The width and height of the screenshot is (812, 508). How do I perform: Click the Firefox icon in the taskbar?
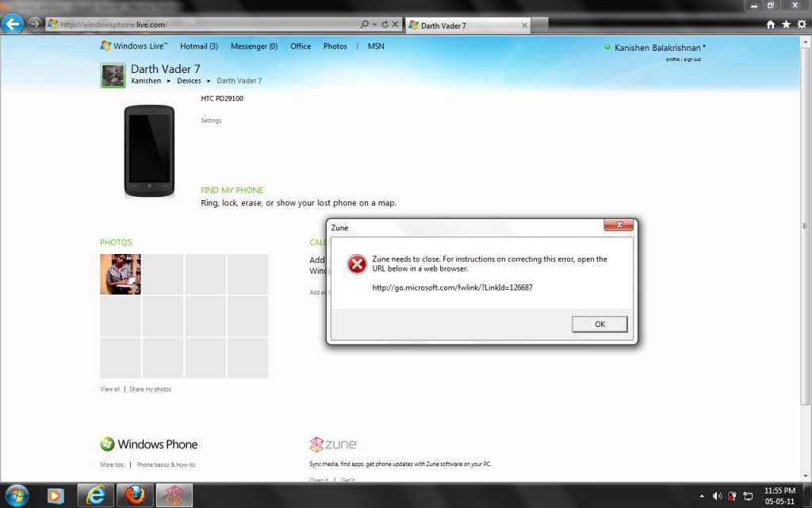pyautogui.click(x=133, y=495)
